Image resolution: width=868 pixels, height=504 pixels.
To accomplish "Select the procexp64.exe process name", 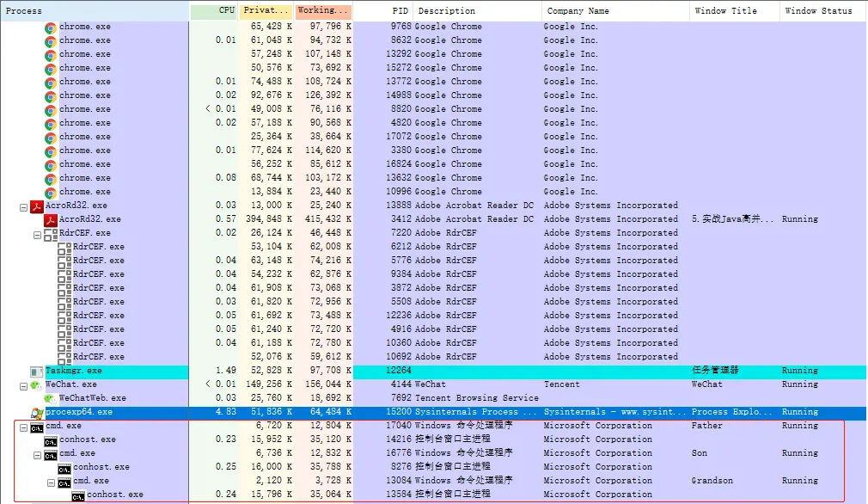I will point(79,412).
